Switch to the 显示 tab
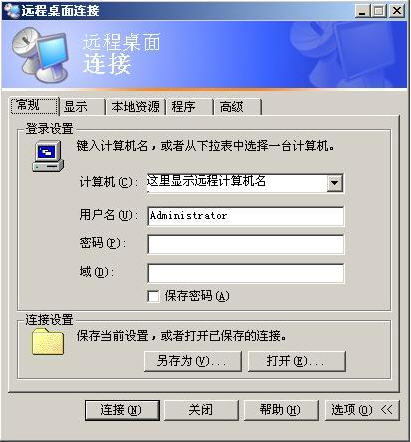The image size is (411, 442). point(82,107)
